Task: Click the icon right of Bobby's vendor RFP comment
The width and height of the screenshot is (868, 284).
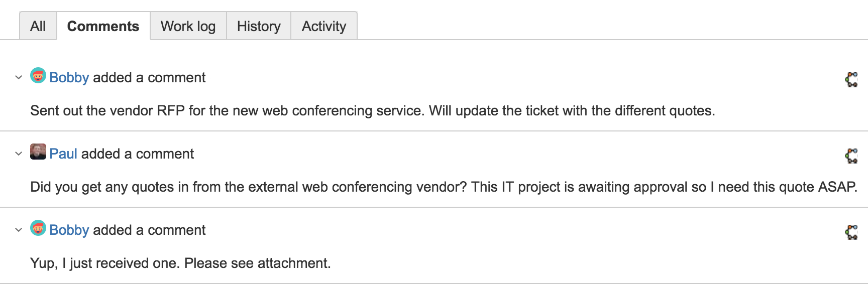Action: (851, 79)
